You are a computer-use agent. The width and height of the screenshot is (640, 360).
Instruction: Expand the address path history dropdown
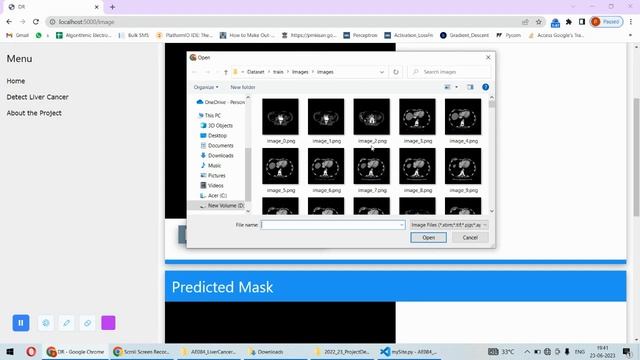click(x=382, y=72)
